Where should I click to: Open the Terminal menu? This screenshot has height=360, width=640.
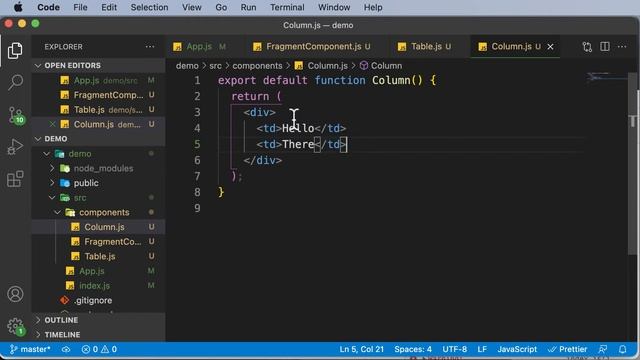click(287, 7)
